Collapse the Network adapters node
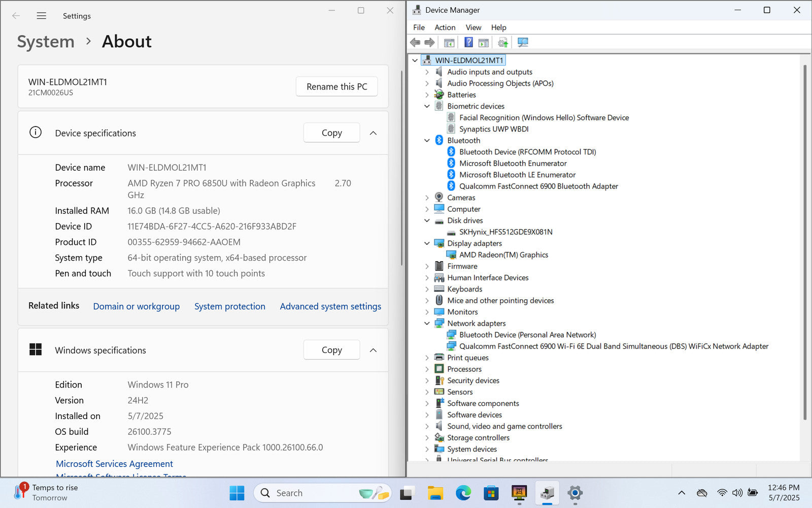This screenshot has width=812, height=508. pyautogui.click(x=427, y=324)
